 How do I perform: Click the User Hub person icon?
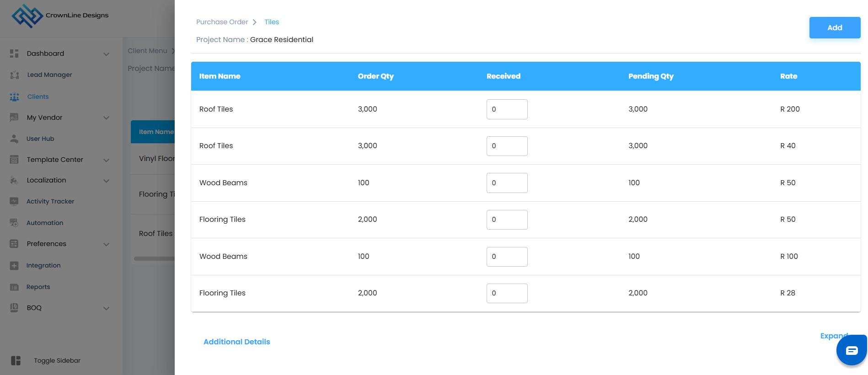point(14,139)
